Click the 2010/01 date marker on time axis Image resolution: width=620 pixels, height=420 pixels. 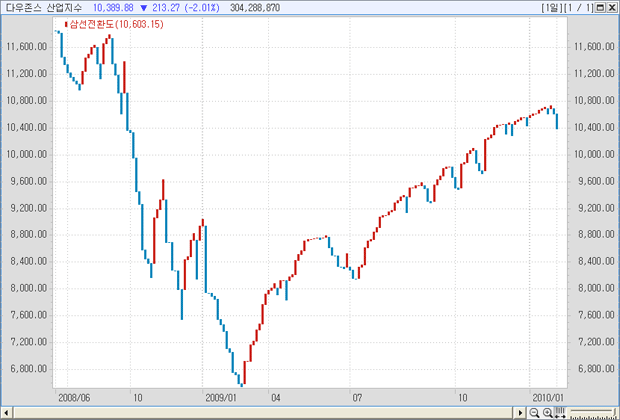pos(546,397)
